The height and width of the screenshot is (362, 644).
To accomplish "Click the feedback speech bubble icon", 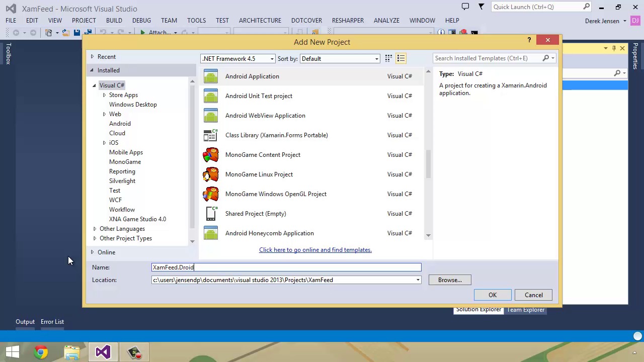I will pyautogui.click(x=465, y=7).
